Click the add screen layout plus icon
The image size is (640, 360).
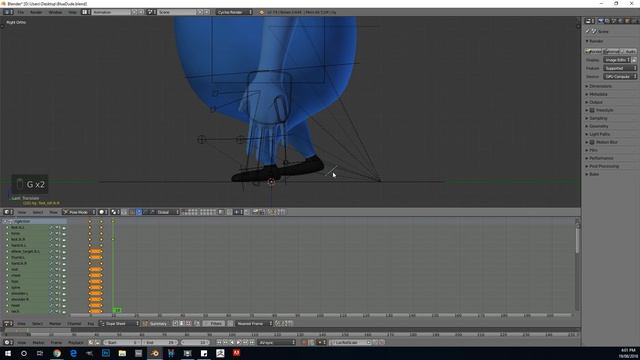point(134,12)
